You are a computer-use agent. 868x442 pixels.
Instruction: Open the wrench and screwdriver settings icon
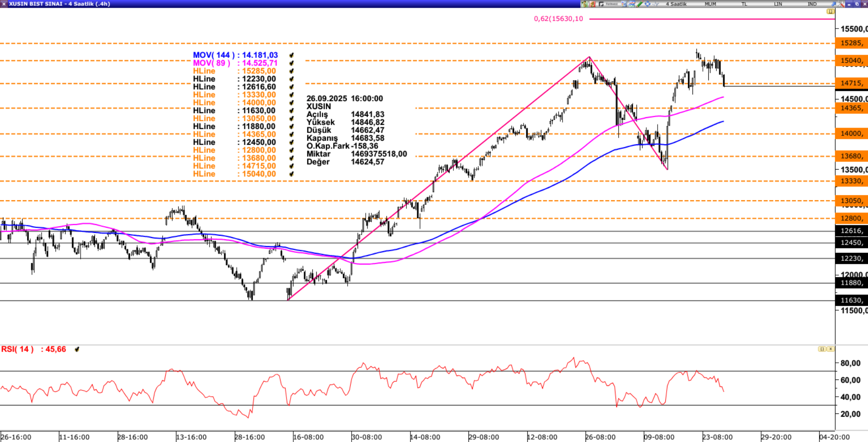click(x=842, y=4)
